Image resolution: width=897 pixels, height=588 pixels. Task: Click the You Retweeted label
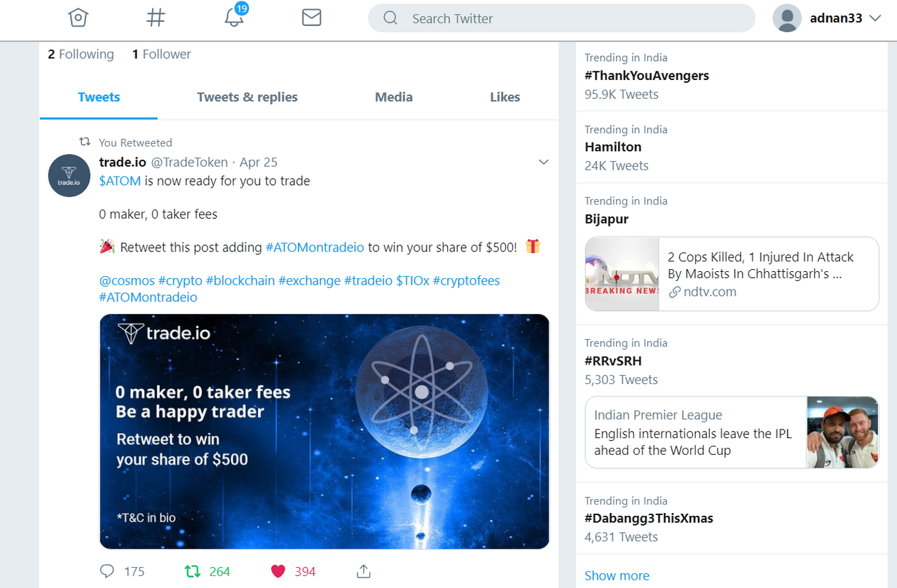pos(135,142)
